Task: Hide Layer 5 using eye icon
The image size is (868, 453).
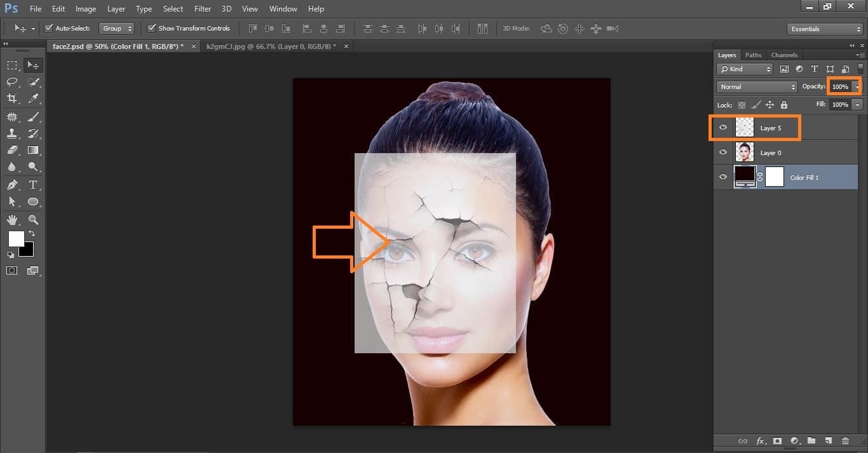Action: [722, 128]
